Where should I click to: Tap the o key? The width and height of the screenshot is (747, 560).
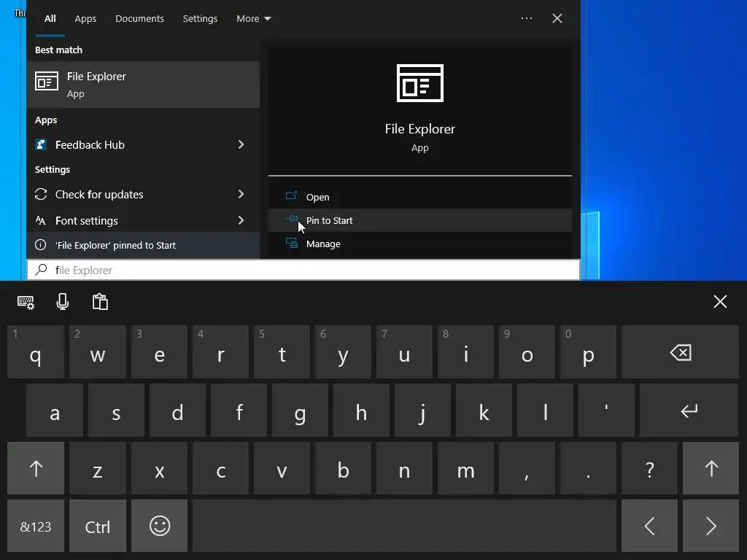click(527, 352)
